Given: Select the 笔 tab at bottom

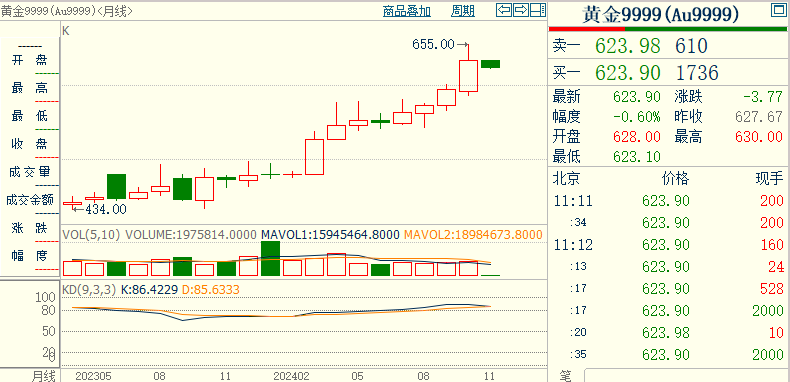Looking at the screenshot, I should pyautogui.click(x=566, y=376).
